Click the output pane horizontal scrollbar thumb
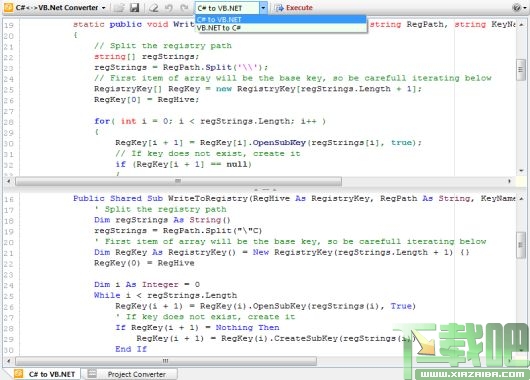 pos(166,361)
